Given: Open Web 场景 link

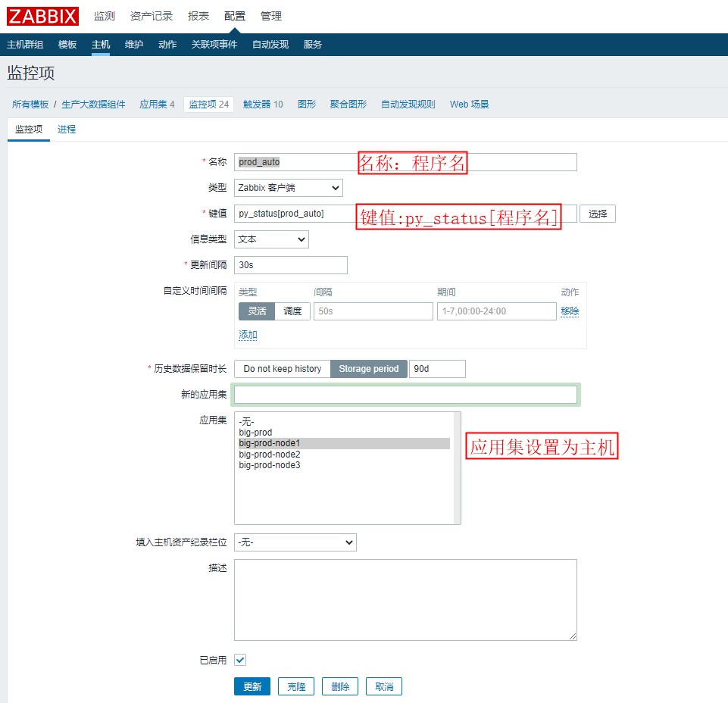Looking at the screenshot, I should [469, 105].
